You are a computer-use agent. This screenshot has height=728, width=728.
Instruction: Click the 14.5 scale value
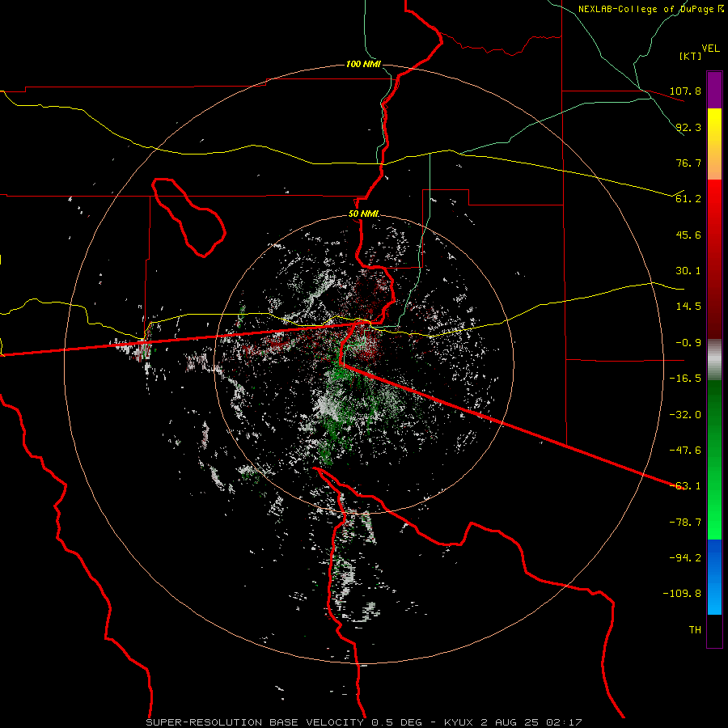(x=688, y=307)
